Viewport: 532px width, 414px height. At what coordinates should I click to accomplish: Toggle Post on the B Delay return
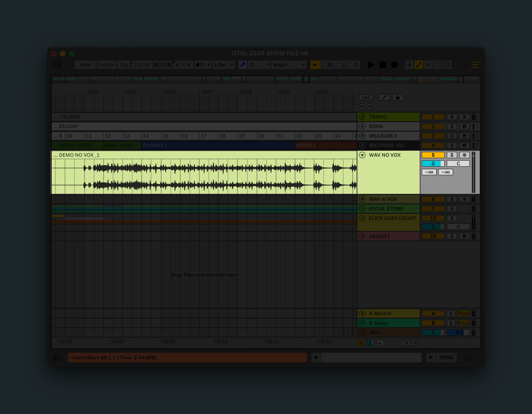pos(463,323)
